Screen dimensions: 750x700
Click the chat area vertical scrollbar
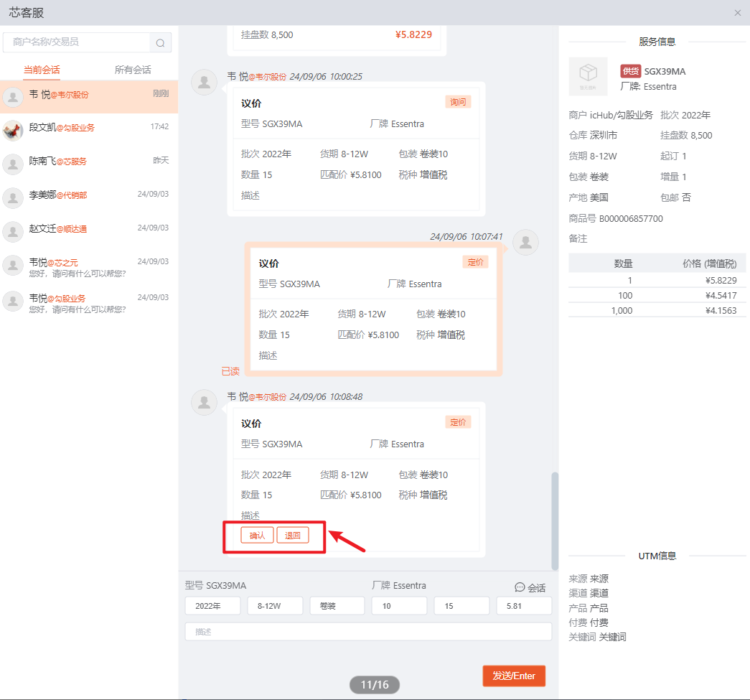[x=554, y=520]
